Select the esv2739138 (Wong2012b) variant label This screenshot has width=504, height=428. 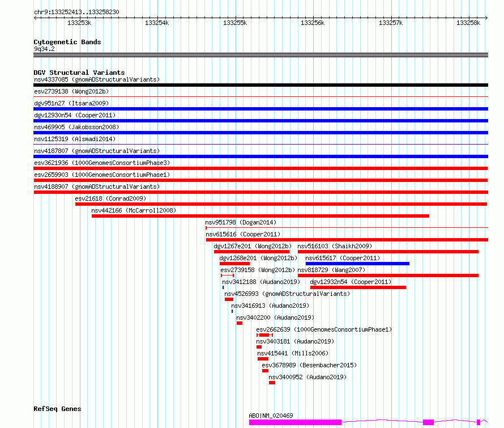point(71,91)
